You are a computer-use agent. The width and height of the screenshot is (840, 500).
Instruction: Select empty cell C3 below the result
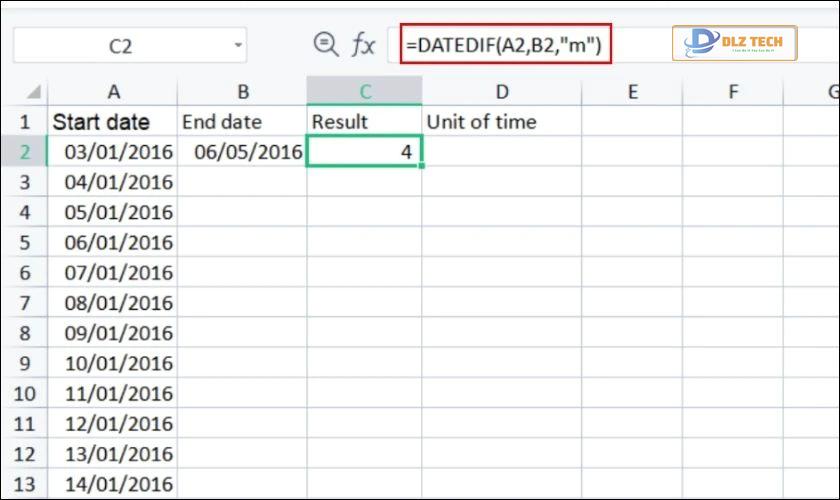coord(364,182)
